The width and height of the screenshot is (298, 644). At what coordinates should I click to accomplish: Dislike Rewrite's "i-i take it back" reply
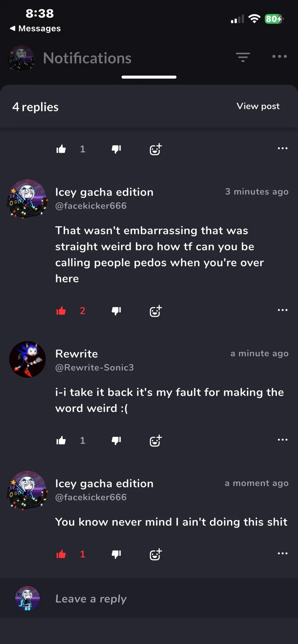point(116,441)
